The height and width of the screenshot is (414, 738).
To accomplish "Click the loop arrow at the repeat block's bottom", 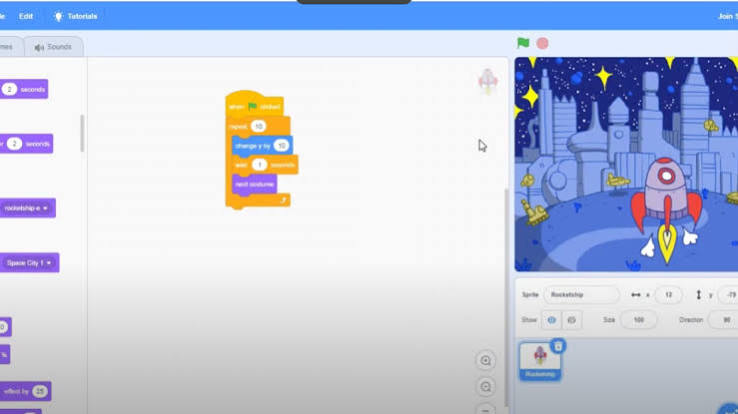I will click(x=283, y=200).
